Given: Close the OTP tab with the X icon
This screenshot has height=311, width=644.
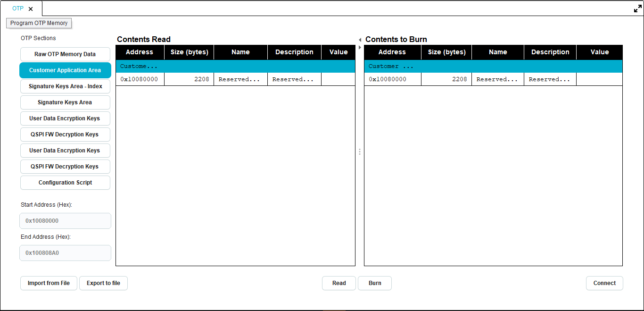Looking at the screenshot, I should coord(31,9).
